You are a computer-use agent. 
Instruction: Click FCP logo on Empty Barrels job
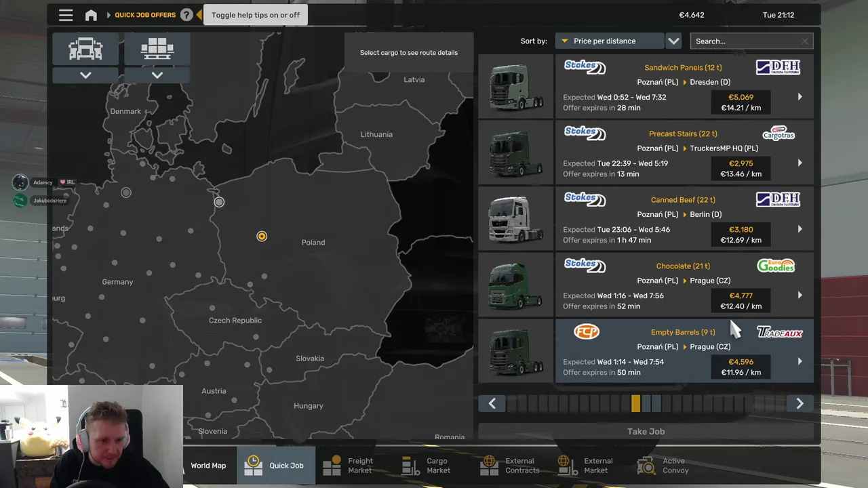point(587,331)
